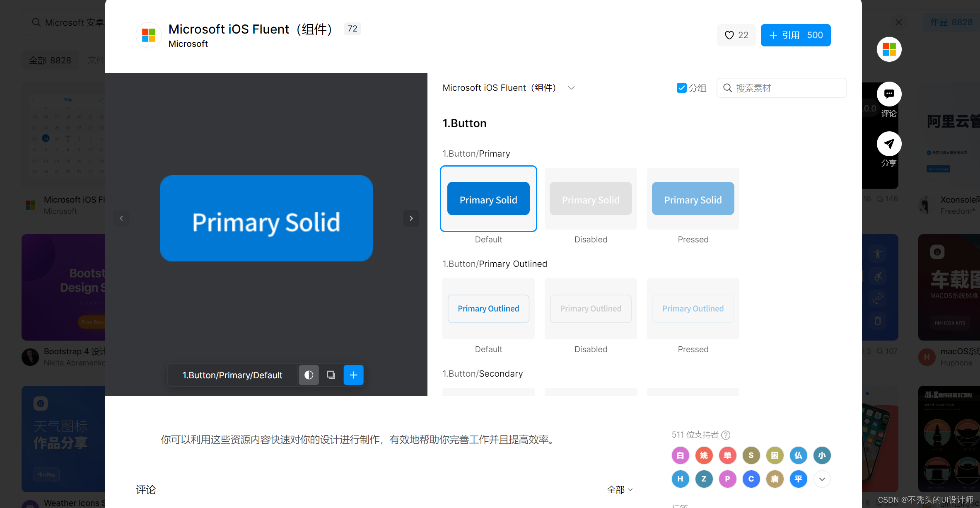Open the background Microsoft iOS Fluent calendar thumbnail

[63, 136]
